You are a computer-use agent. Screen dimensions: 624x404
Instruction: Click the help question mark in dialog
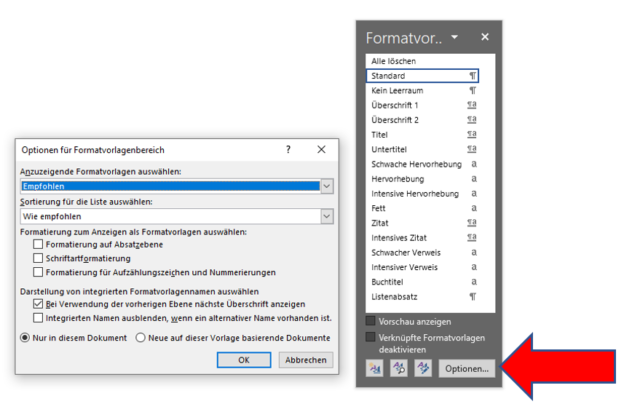click(x=289, y=148)
